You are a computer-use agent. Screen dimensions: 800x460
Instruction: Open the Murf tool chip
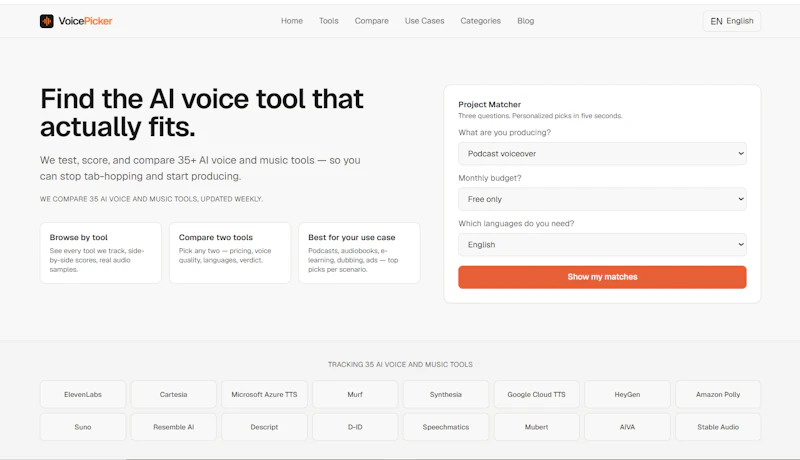pos(355,394)
